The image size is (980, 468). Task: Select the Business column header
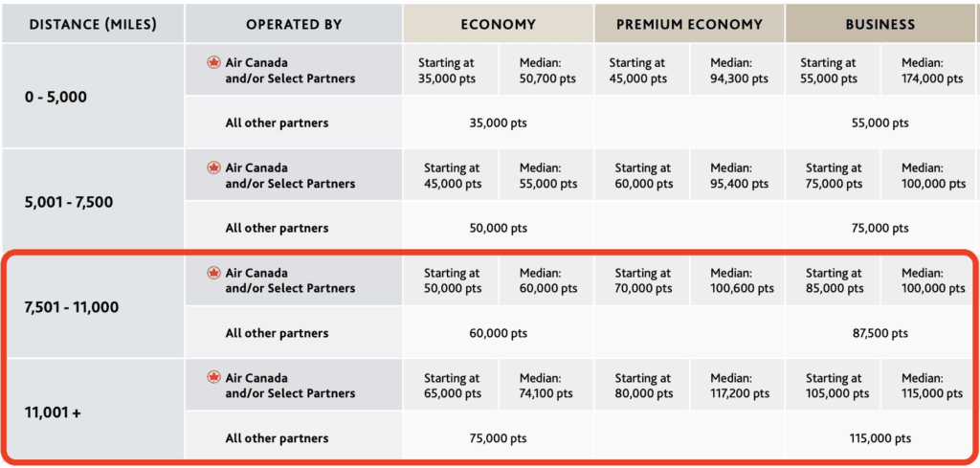880,24
